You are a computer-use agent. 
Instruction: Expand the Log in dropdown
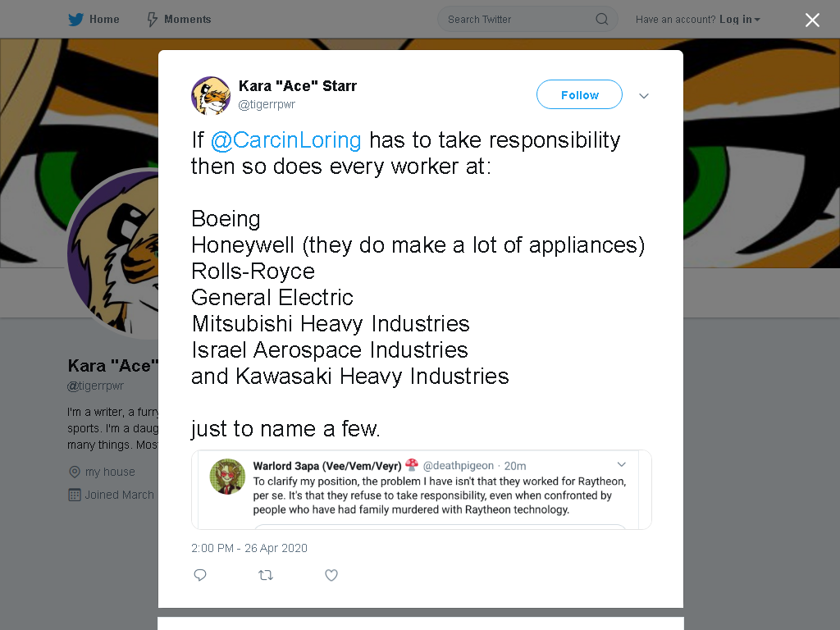tap(740, 20)
